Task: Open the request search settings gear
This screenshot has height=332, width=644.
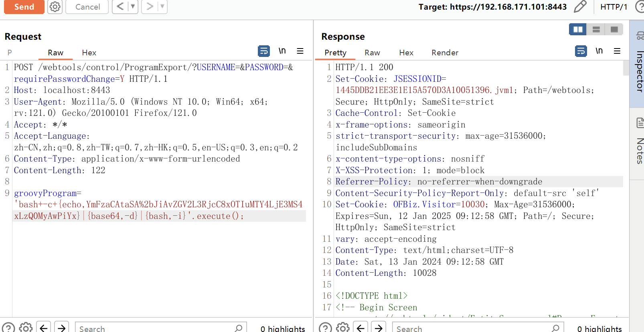Action: (x=26, y=328)
